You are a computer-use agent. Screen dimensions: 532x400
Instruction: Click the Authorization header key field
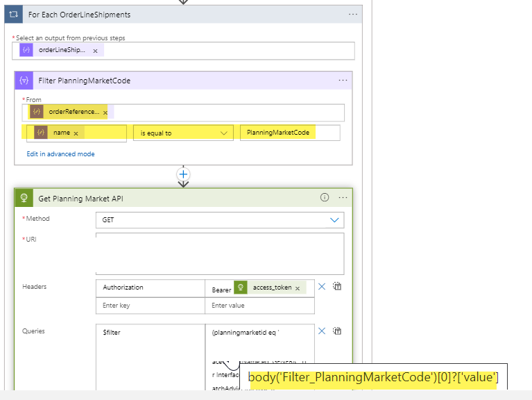tap(151, 287)
